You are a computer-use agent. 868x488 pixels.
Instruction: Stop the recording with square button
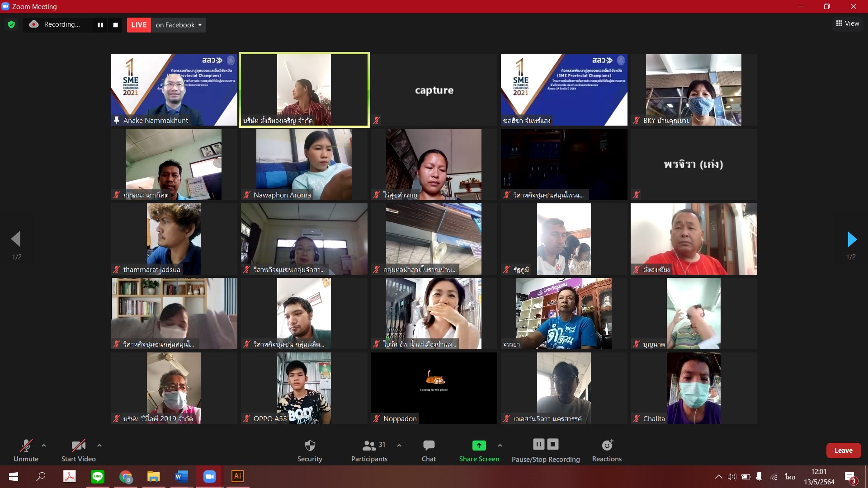(115, 25)
